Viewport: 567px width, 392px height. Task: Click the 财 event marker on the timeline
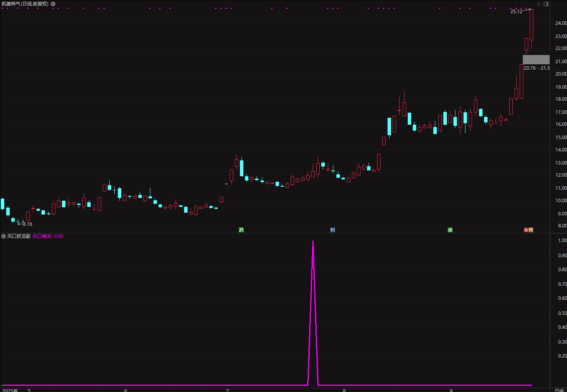coord(333,230)
